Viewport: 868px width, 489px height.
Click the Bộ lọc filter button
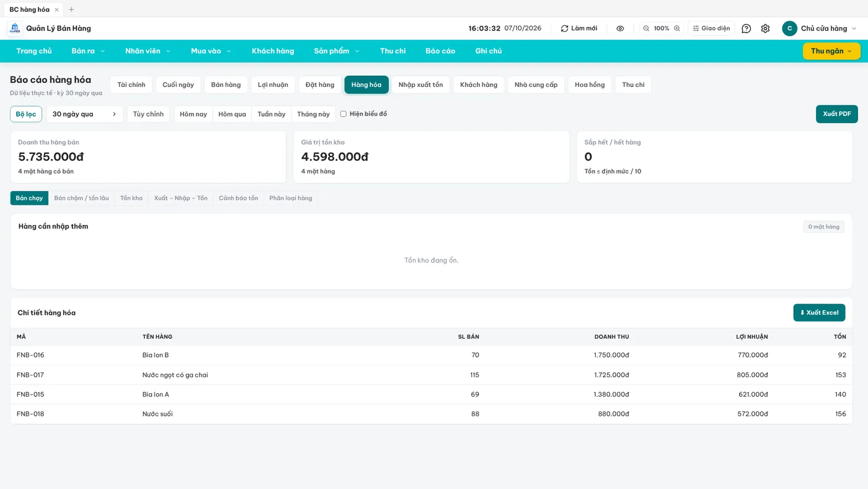tap(26, 114)
